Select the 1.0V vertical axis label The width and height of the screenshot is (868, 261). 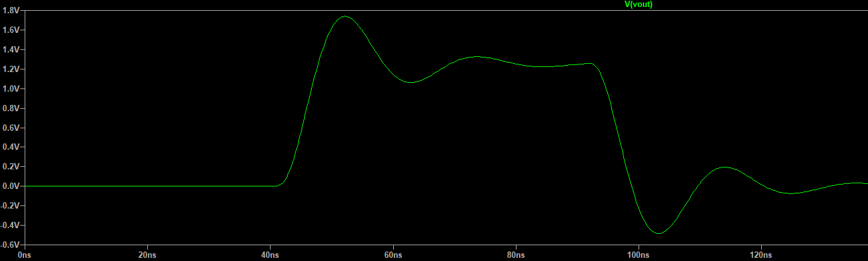point(12,88)
